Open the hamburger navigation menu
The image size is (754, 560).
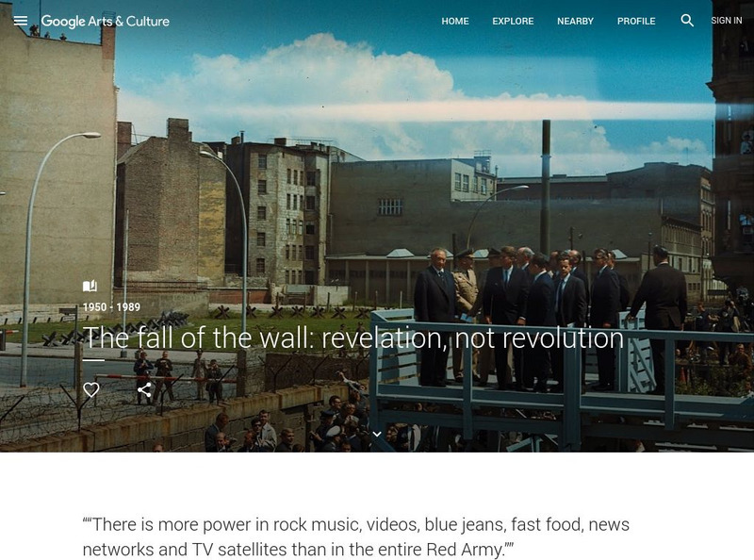pyautogui.click(x=20, y=21)
